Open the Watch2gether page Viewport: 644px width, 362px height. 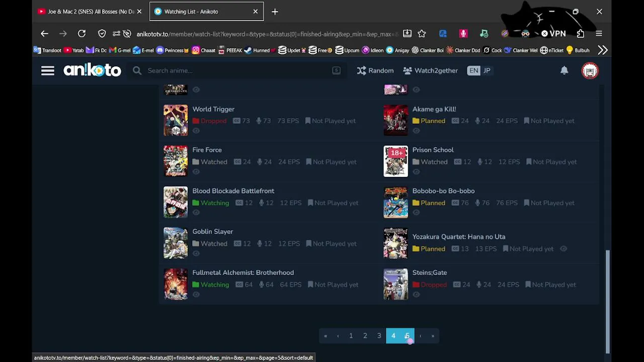click(x=430, y=71)
